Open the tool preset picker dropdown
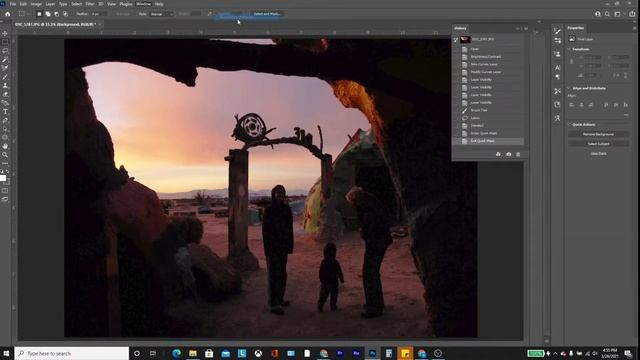Viewport: 640px width, 360px height. coord(23,14)
